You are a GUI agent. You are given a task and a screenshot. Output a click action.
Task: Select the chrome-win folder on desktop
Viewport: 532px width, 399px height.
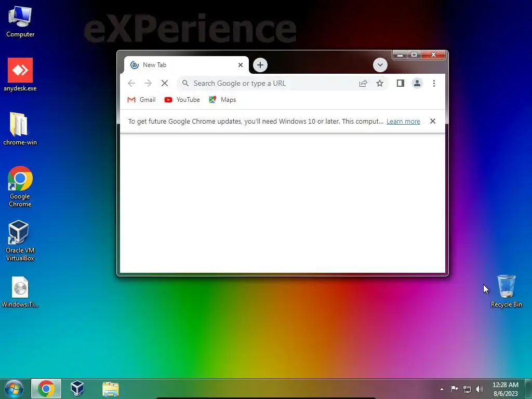coord(20,129)
